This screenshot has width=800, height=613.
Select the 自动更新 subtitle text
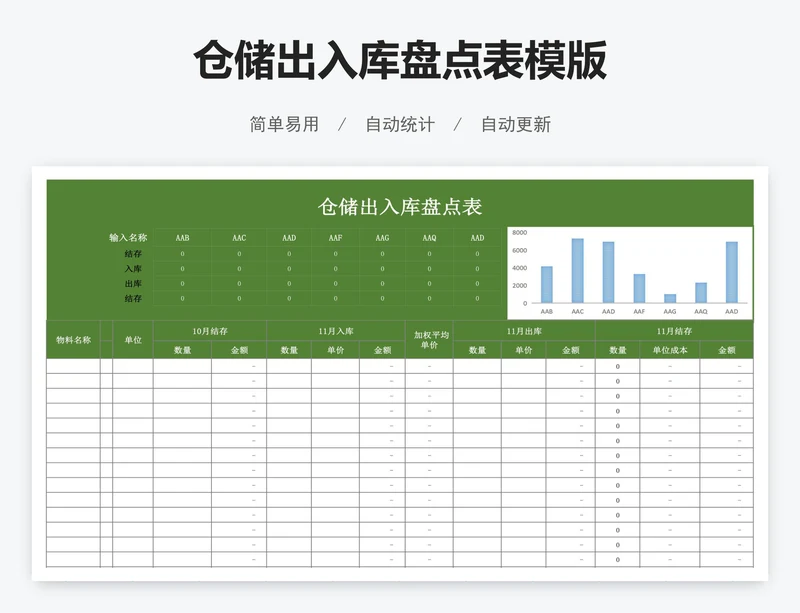pyautogui.click(x=516, y=124)
